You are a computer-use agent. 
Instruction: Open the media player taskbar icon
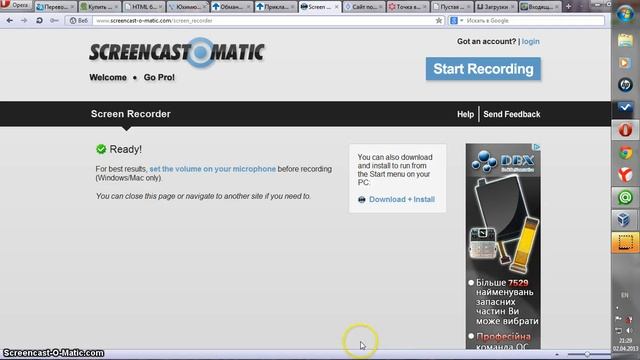pos(625,63)
